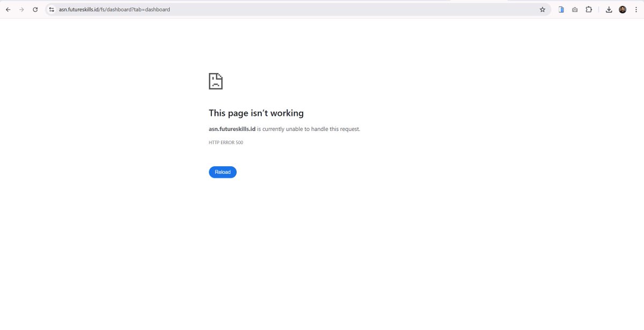Click the browser forward arrow

pyautogui.click(x=21, y=10)
